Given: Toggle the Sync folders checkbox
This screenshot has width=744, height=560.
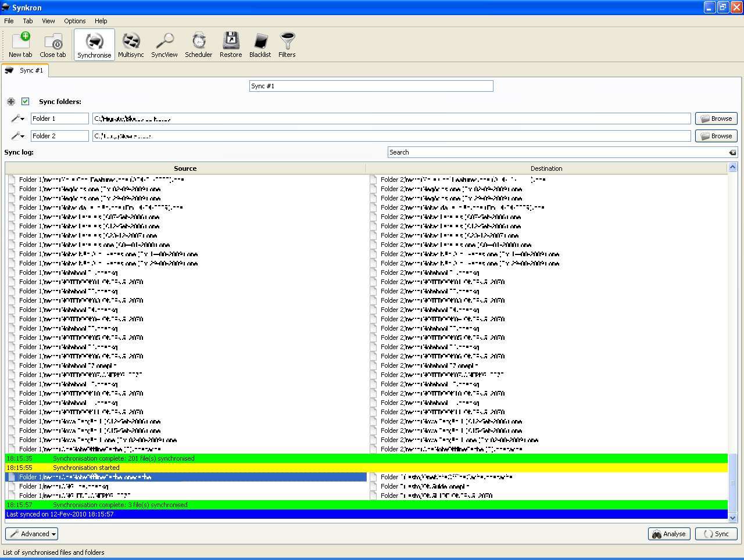Looking at the screenshot, I should 25,101.
